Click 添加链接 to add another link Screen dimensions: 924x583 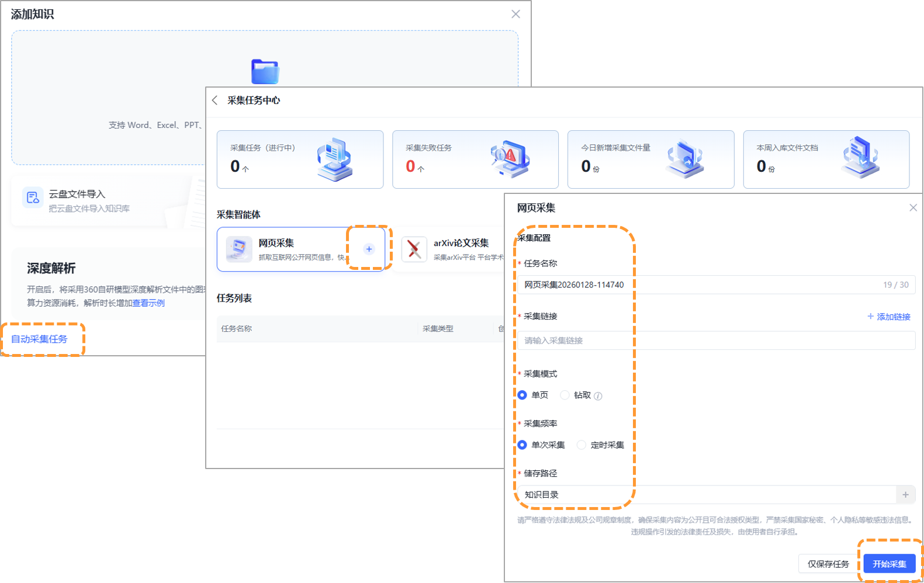889,317
